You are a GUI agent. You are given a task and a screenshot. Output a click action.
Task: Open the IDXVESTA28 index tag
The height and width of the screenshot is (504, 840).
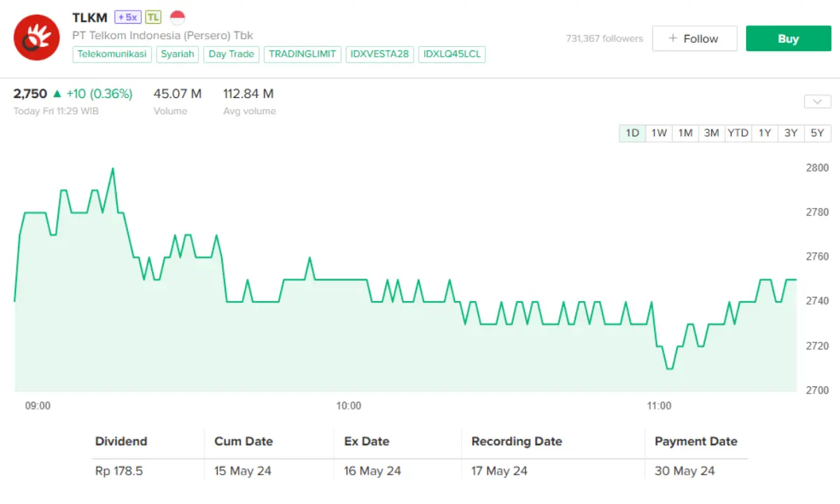(379, 54)
